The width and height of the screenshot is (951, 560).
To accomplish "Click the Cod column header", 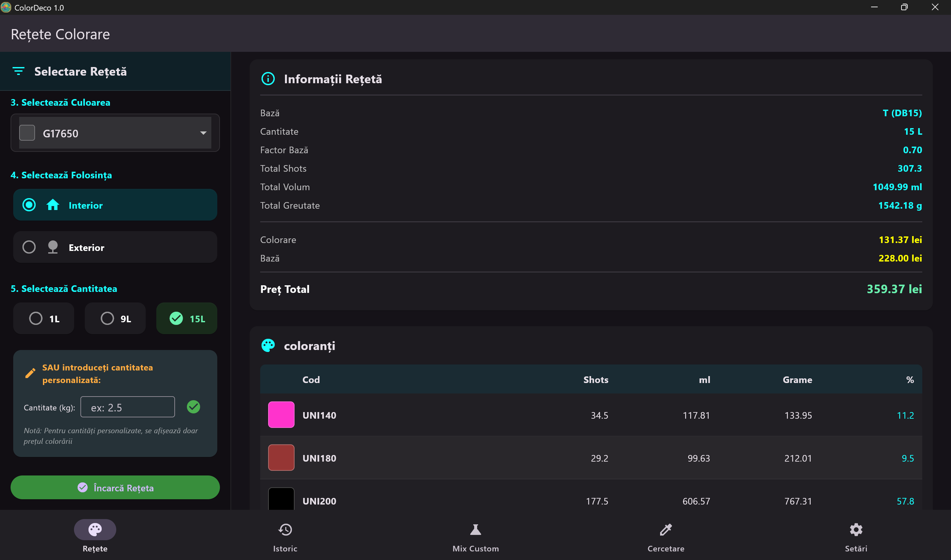I will click(x=311, y=380).
